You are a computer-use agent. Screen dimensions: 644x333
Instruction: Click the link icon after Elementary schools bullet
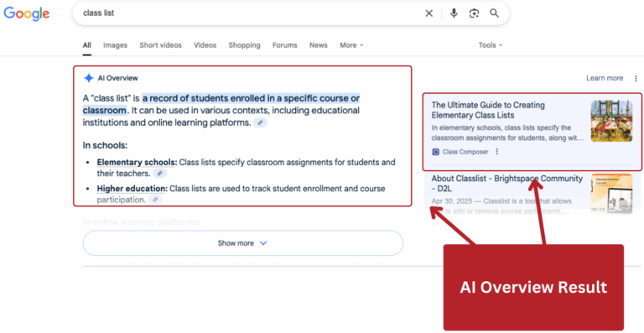click(x=160, y=174)
